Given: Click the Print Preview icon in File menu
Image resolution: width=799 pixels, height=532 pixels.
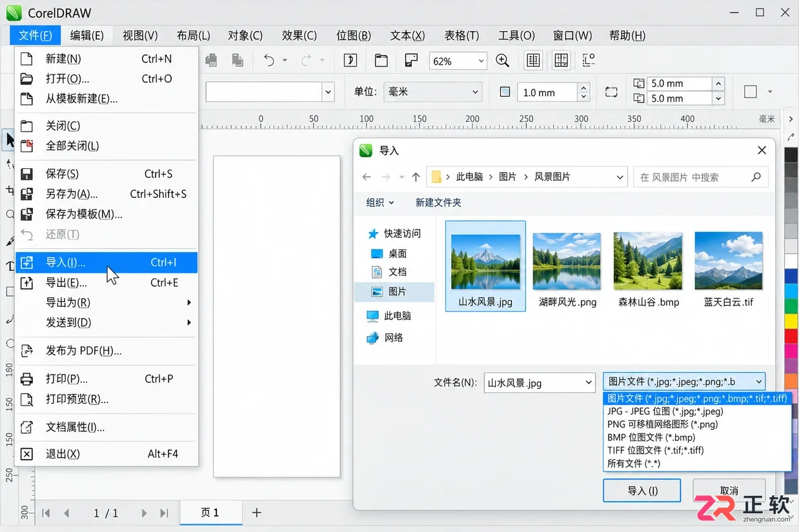Looking at the screenshot, I should 26,399.
